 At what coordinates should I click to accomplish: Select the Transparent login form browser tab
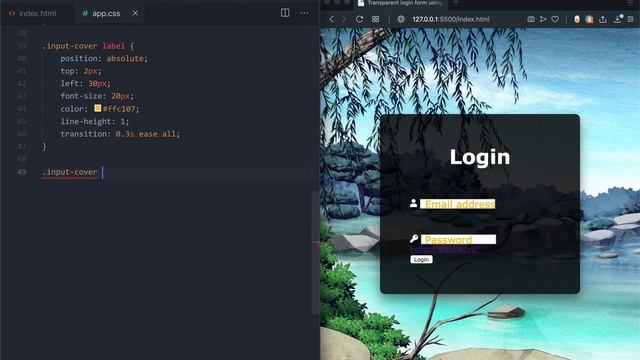pos(401,3)
